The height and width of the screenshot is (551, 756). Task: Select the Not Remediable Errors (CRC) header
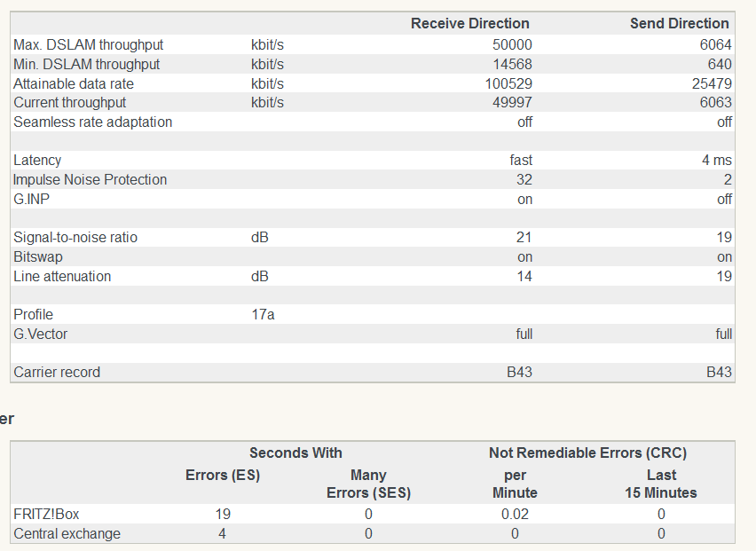coord(587,453)
